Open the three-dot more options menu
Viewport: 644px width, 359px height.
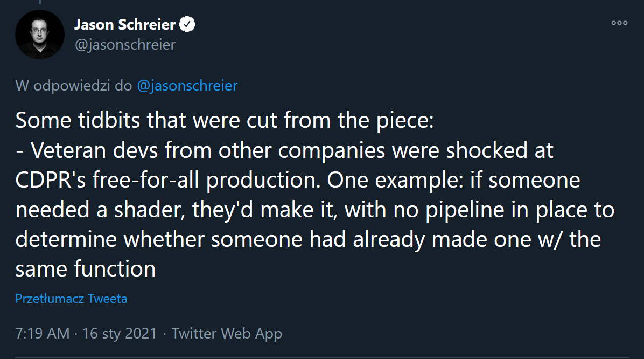coord(619,23)
